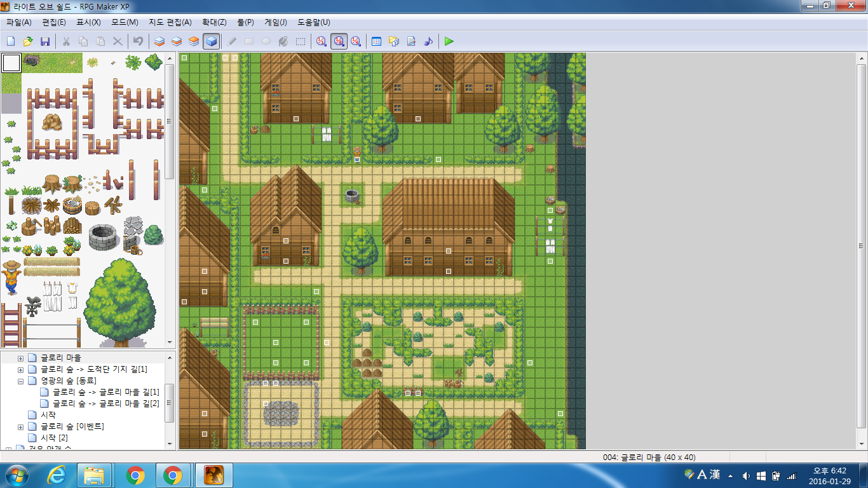Switch to Layer 3 editing mode
This screenshot has width=868, height=488.
point(194,41)
